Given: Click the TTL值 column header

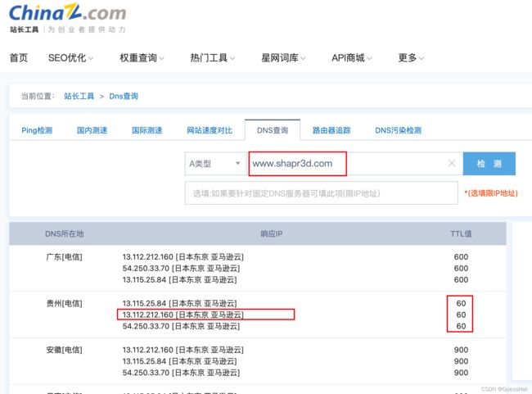Looking at the screenshot, I should 461,233.
